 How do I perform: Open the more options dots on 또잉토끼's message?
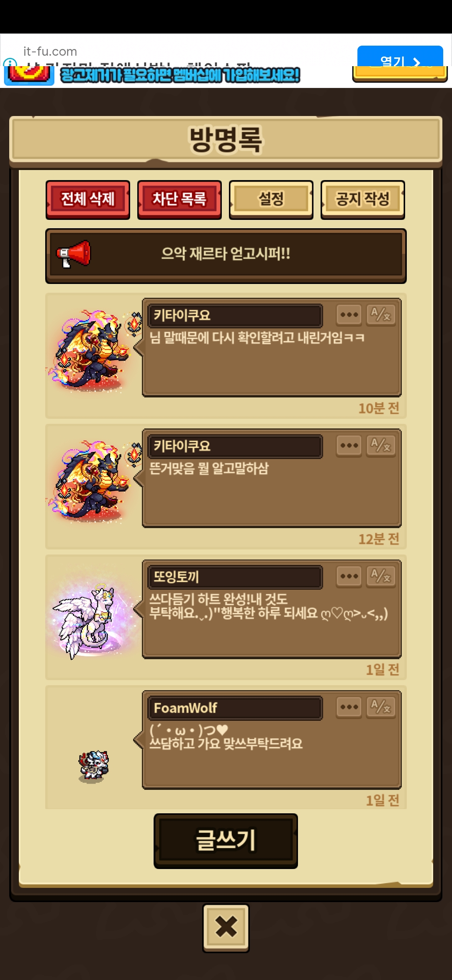[349, 577]
